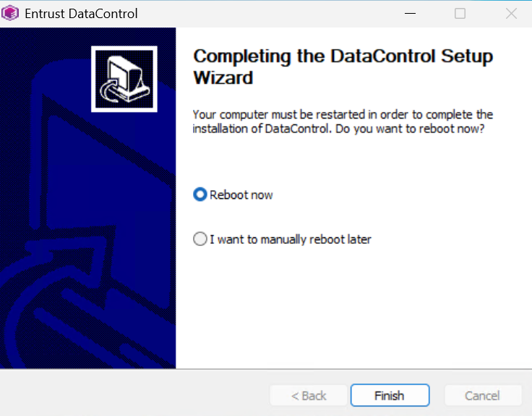Screen dimensions: 532x416
Task: Choose the manual reboot later radio button
Action: point(200,239)
